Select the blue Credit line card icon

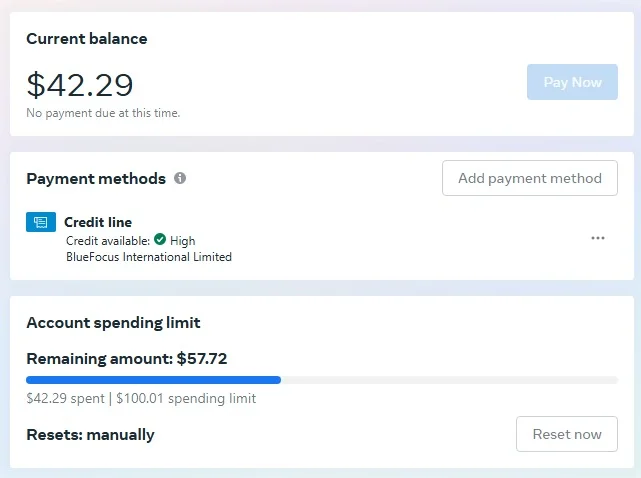coord(41,222)
